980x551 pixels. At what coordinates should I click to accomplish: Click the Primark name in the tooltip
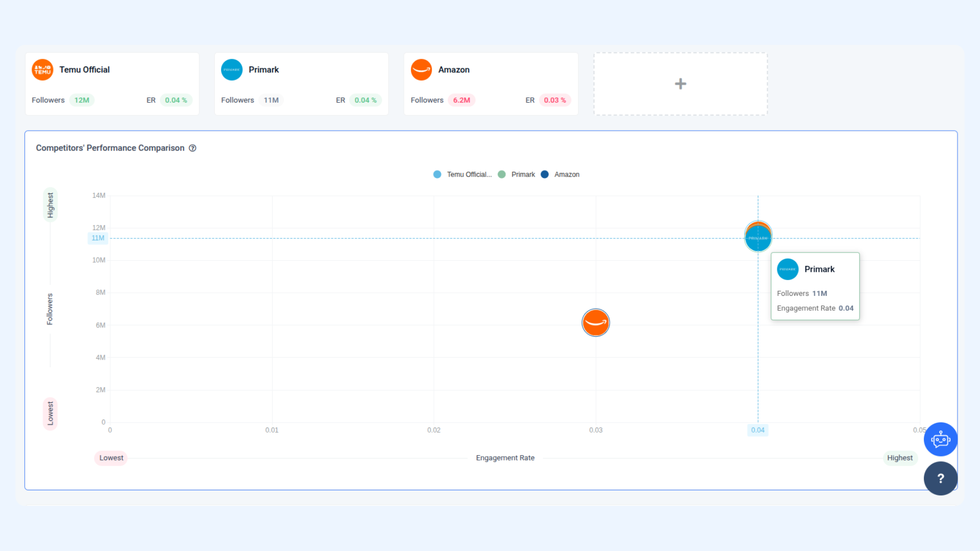(x=819, y=269)
